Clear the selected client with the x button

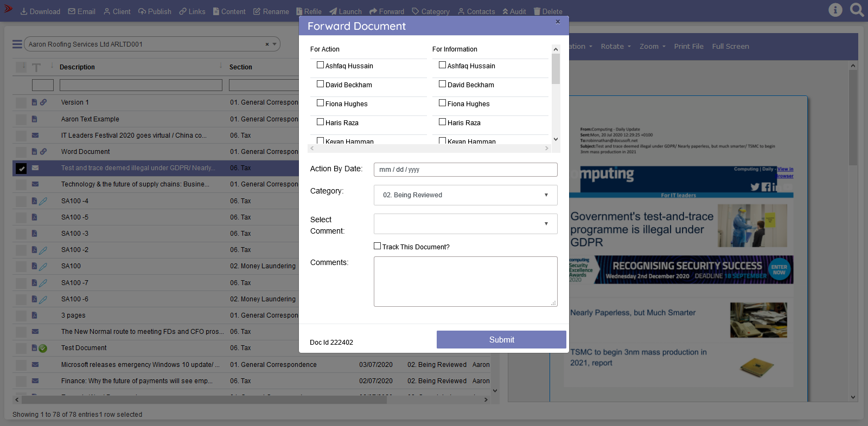point(267,44)
